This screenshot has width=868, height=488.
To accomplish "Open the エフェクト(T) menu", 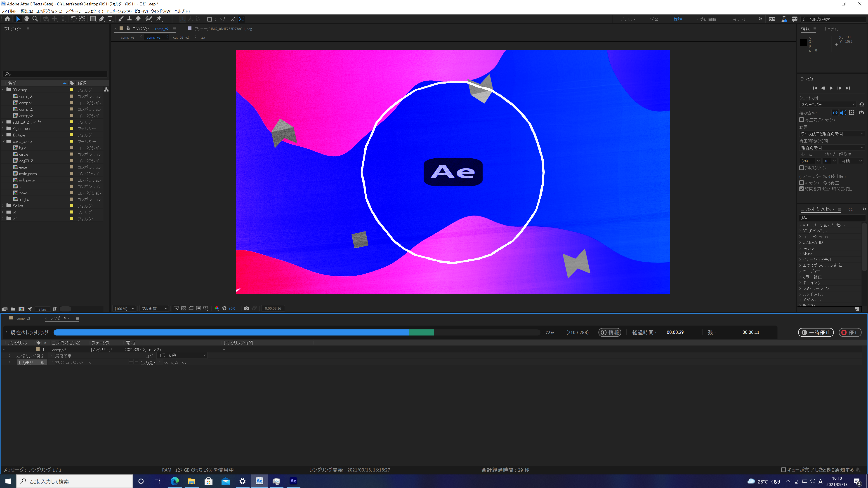I will [94, 11].
